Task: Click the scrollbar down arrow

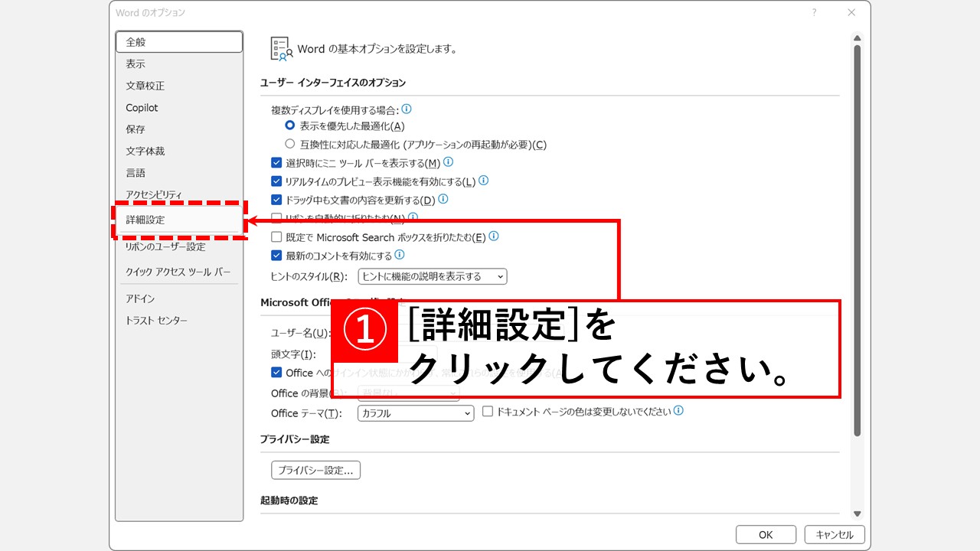Action: [857, 514]
